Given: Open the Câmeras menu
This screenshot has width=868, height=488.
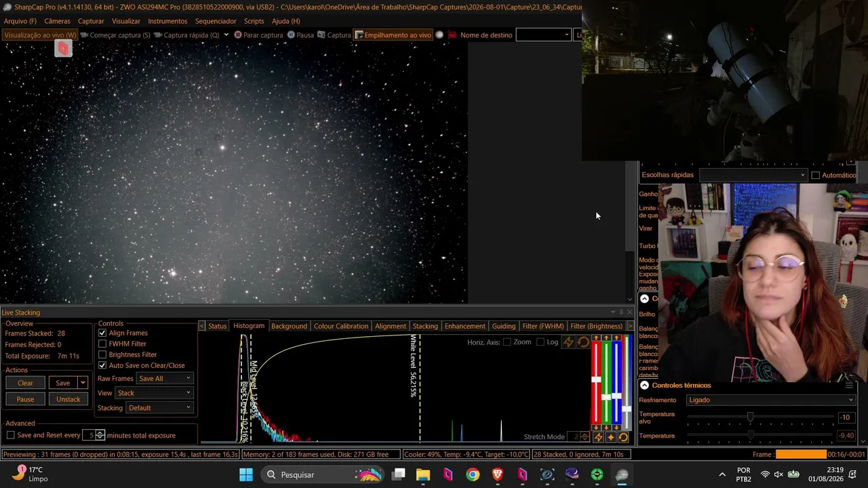Looking at the screenshot, I should tap(57, 21).
